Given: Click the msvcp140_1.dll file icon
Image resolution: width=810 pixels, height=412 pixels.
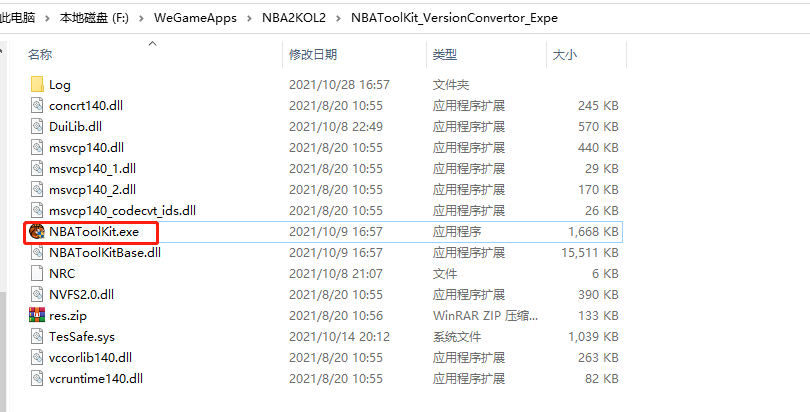Looking at the screenshot, I should (x=37, y=168).
